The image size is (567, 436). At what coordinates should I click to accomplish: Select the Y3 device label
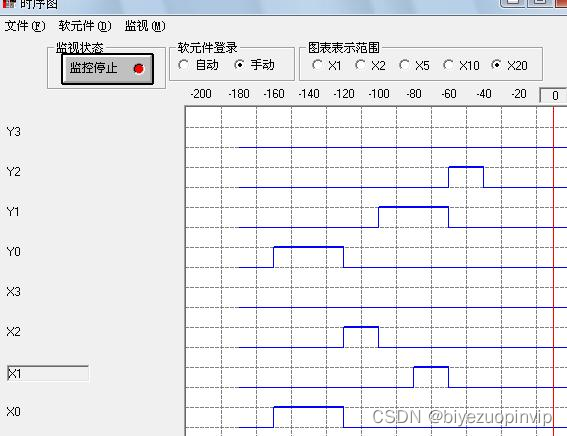pyautogui.click(x=13, y=132)
